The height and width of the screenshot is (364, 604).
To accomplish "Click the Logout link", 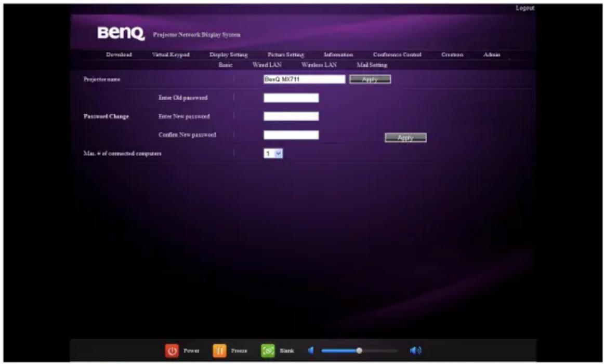I will 524,8.
